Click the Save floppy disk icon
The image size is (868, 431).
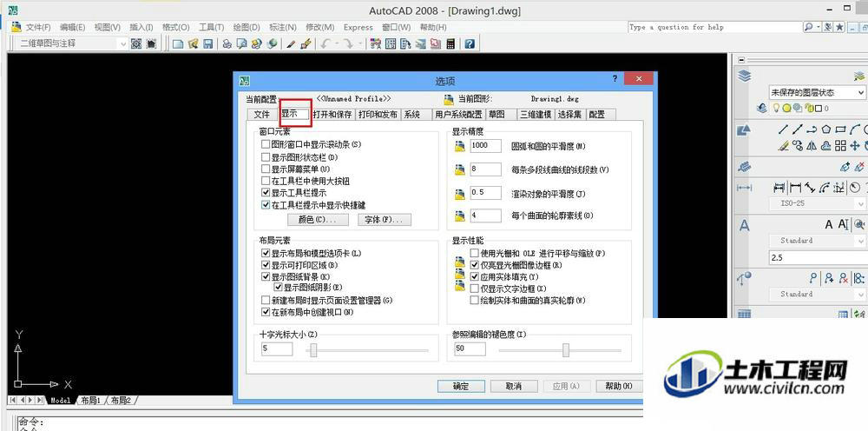coord(208,43)
